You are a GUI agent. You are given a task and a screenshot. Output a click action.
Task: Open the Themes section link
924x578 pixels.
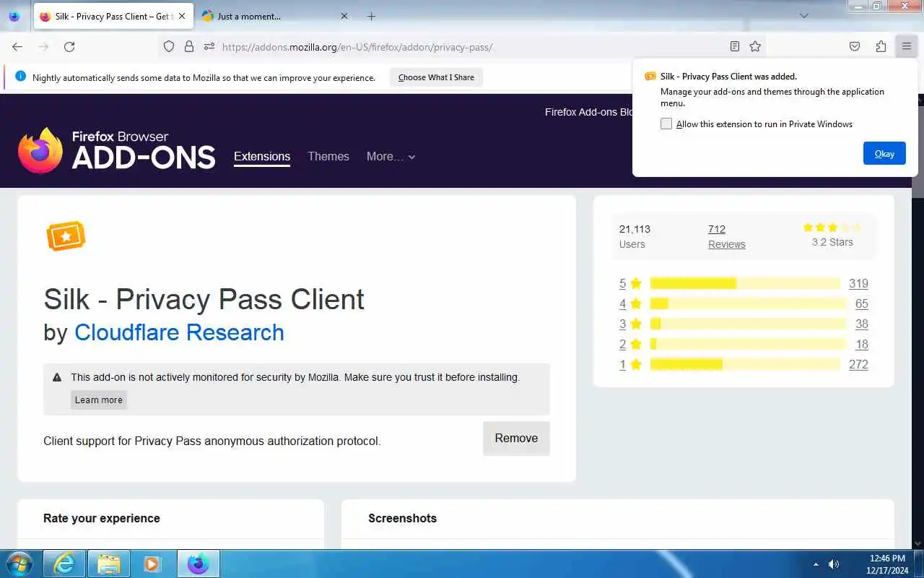(328, 156)
